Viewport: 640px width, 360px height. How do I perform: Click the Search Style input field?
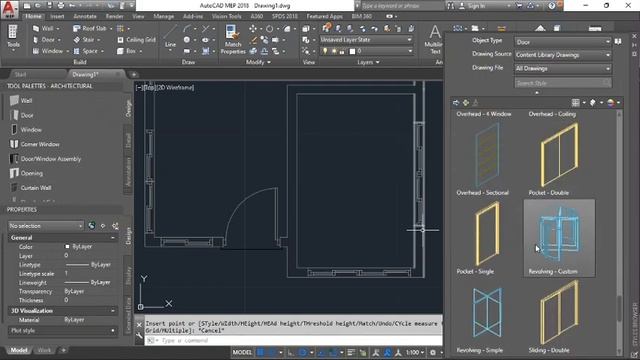[x=562, y=83]
